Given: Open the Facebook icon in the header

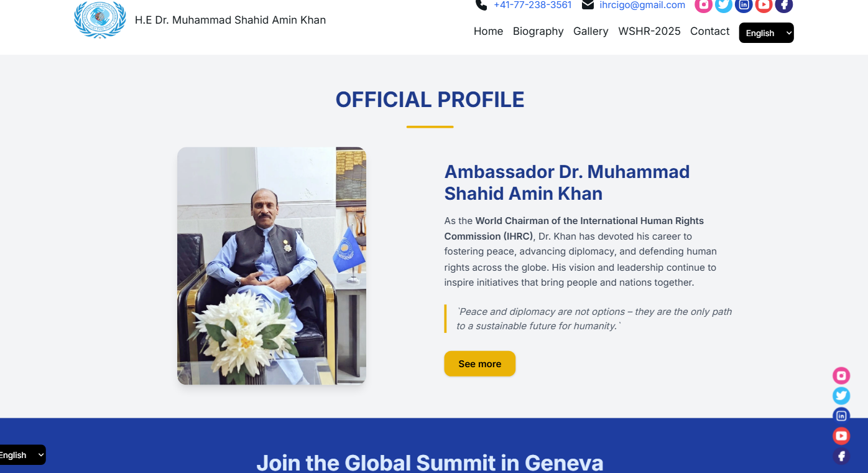Looking at the screenshot, I should point(784,5).
